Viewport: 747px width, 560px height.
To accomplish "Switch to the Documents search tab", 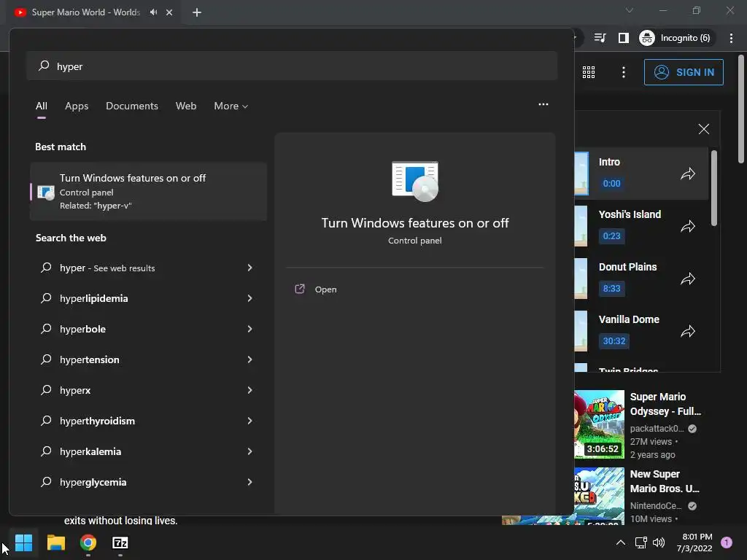I will 132,106.
